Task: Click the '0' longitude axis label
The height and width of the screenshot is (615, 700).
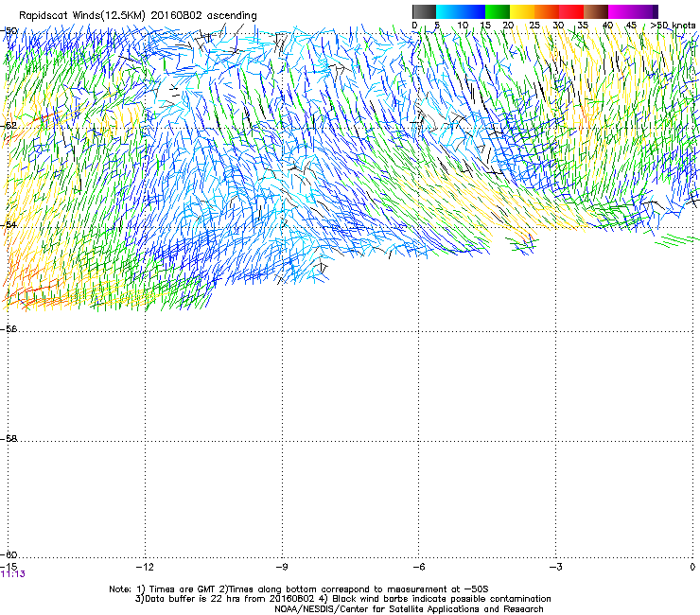Action: click(x=692, y=567)
